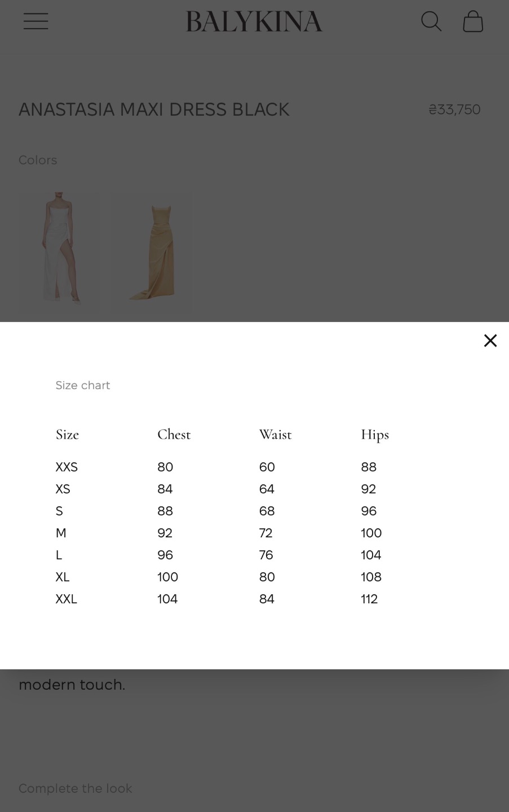Click the 'Anastasia Maxi Dress Black' title
The image size is (509, 812).
154,109
